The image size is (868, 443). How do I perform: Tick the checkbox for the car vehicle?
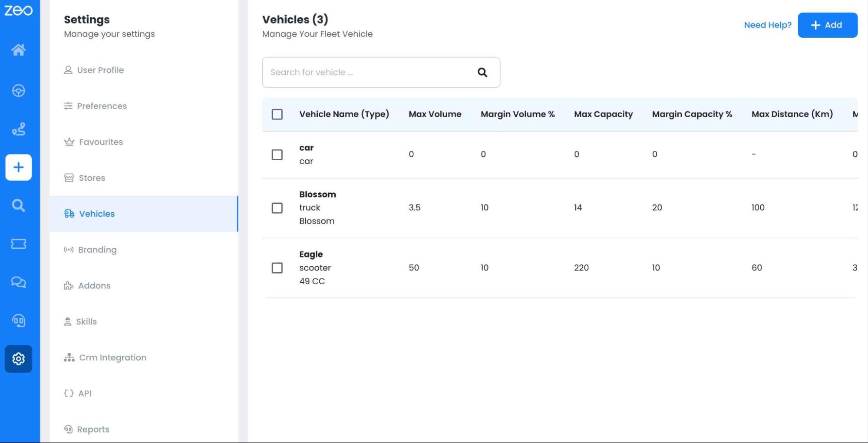click(x=277, y=155)
